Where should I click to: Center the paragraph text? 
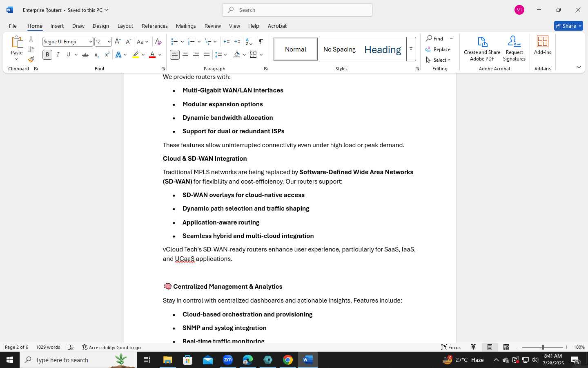pos(185,55)
